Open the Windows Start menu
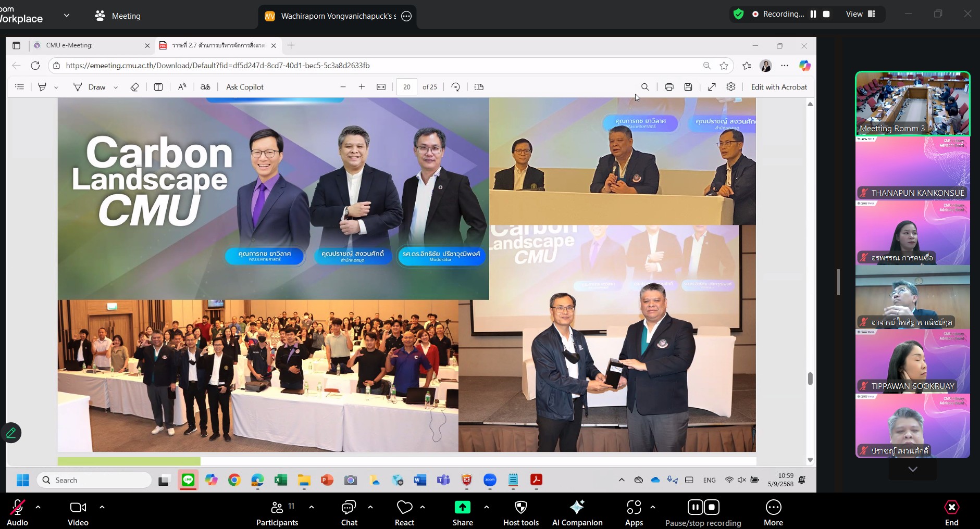The width and height of the screenshot is (980, 529). (x=22, y=480)
